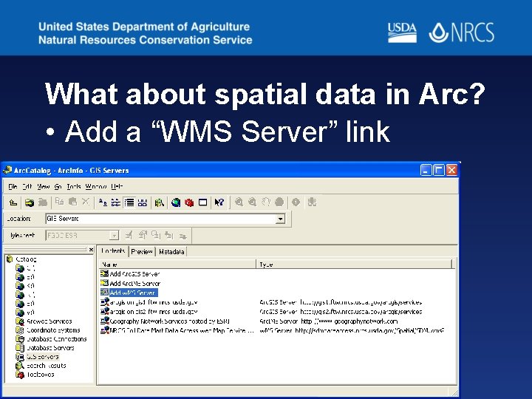
Task: Switch to Large Icons view
Action: [103, 202]
